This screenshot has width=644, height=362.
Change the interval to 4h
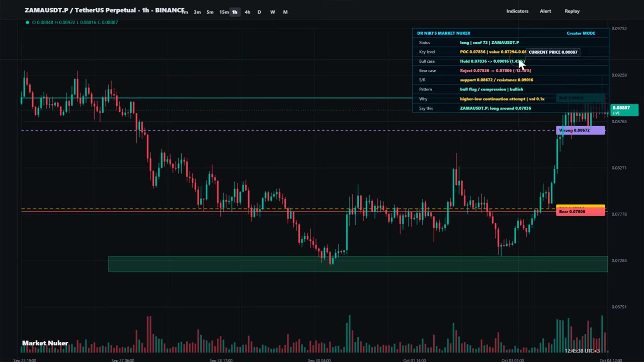pyautogui.click(x=247, y=12)
